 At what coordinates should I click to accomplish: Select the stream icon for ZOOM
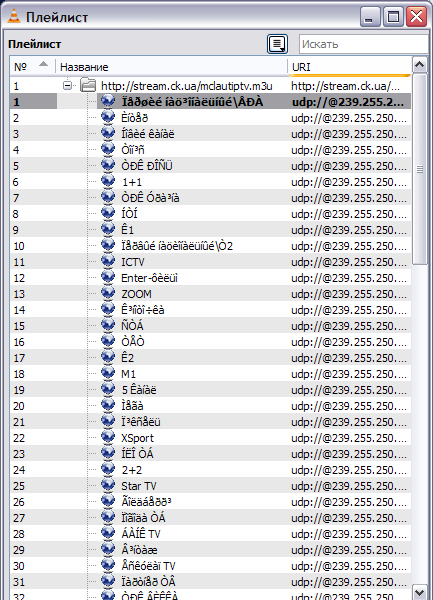pos(108,293)
